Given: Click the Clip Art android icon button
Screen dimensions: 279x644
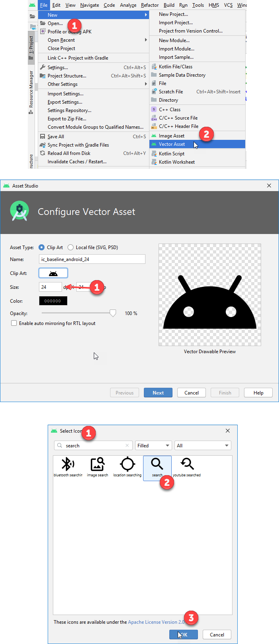Looking at the screenshot, I should pos(53,273).
